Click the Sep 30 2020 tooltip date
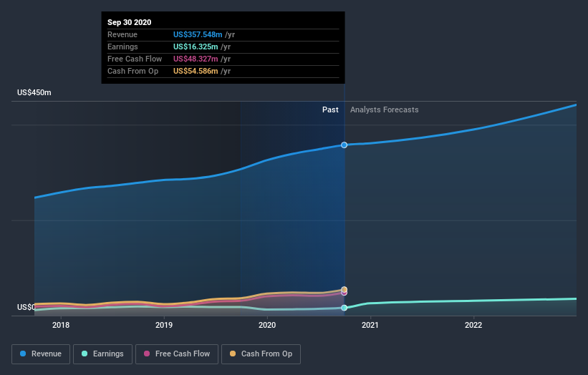588x375 pixels. point(130,22)
